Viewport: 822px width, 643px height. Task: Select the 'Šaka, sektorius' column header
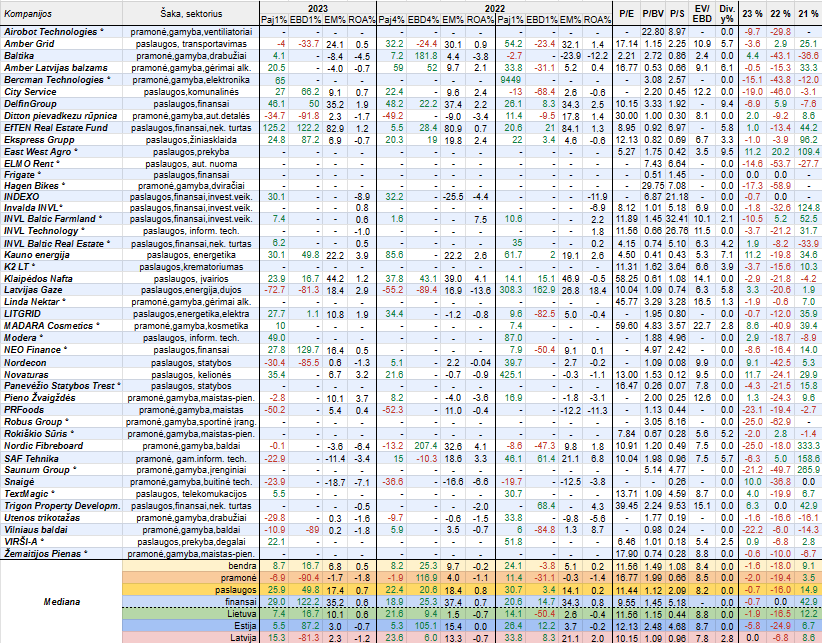191,14
